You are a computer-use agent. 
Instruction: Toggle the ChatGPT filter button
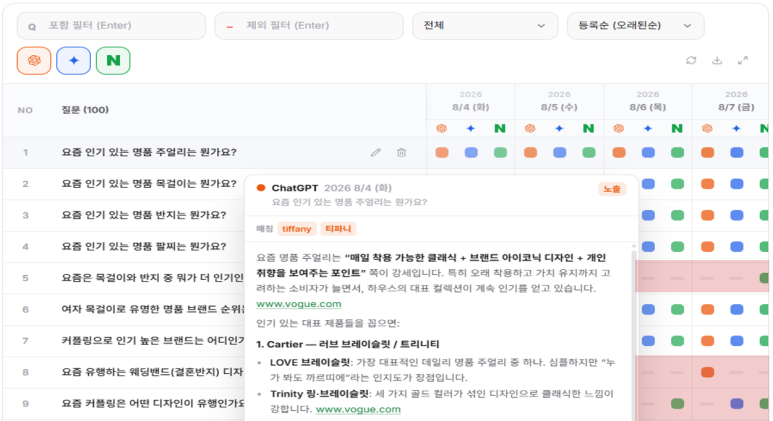click(x=34, y=61)
